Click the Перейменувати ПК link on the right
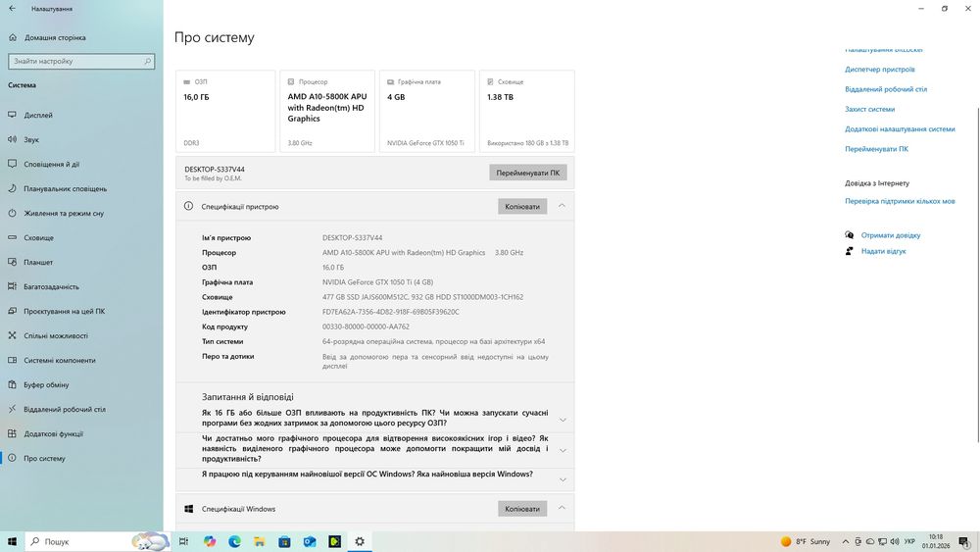 876,149
